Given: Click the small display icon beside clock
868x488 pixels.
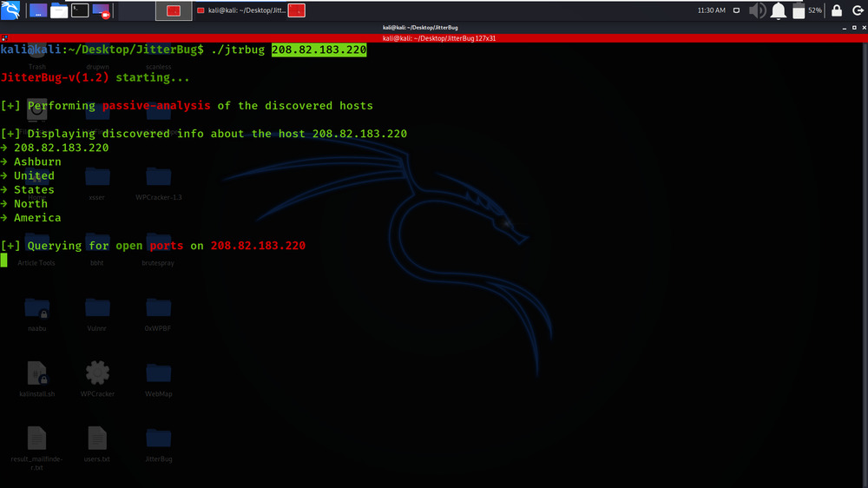Looking at the screenshot, I should pyautogui.click(x=736, y=10).
